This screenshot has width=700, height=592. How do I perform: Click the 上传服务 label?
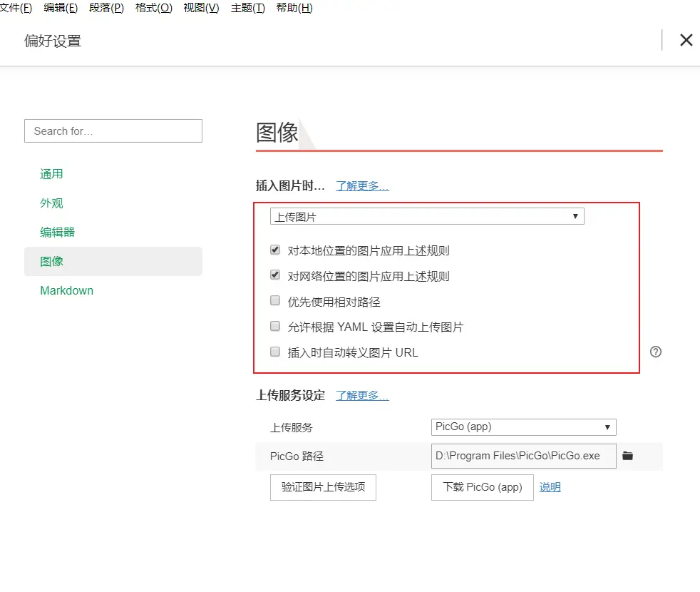click(291, 427)
